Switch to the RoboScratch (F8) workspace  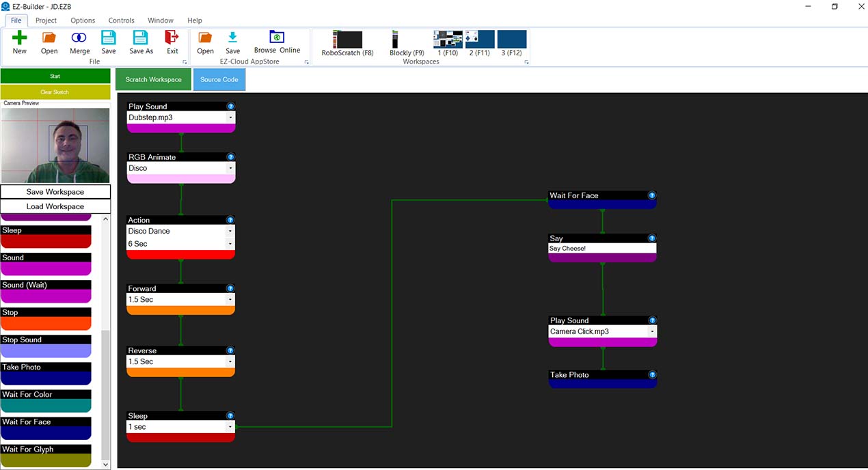click(347, 40)
